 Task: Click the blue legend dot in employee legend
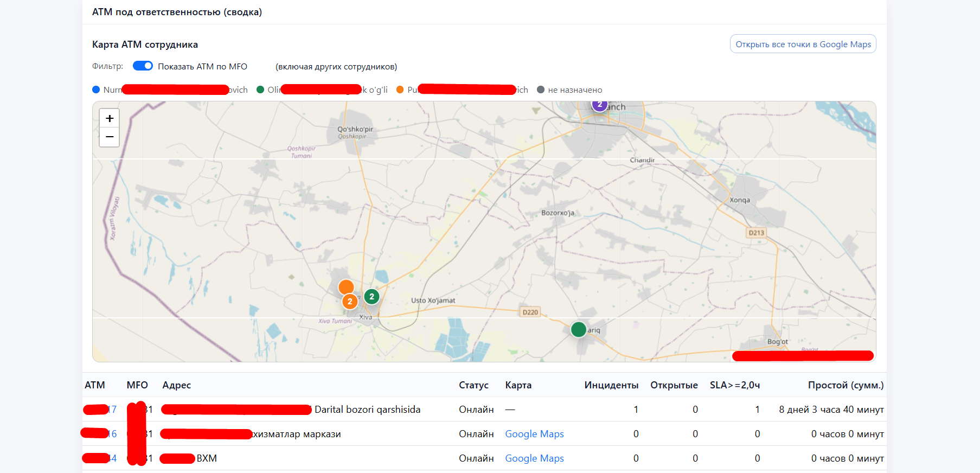tap(96, 90)
